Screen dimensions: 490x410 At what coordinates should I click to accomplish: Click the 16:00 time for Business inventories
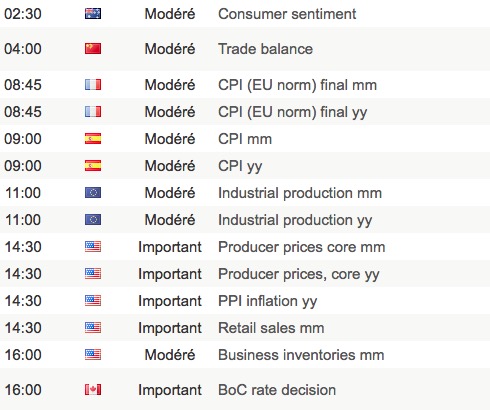[x=23, y=355]
